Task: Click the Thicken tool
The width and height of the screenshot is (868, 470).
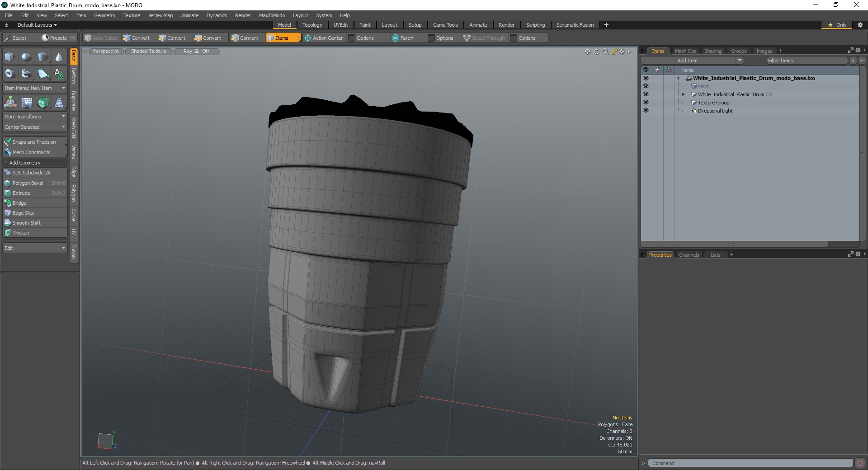Action: (21, 233)
